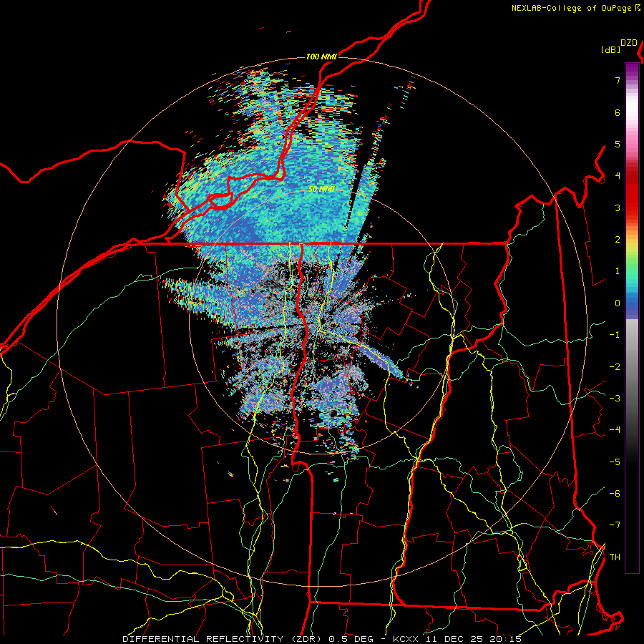Screen dimensions: 644x644
Task: Click the 0.5 DEG elevation text
Action: click(x=351, y=639)
